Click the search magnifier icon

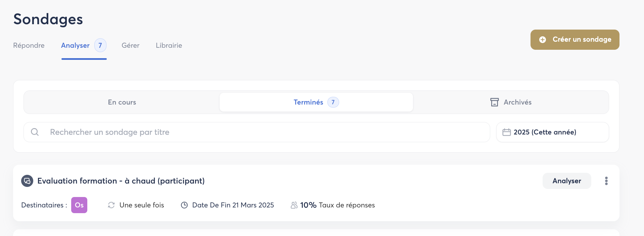pyautogui.click(x=35, y=132)
